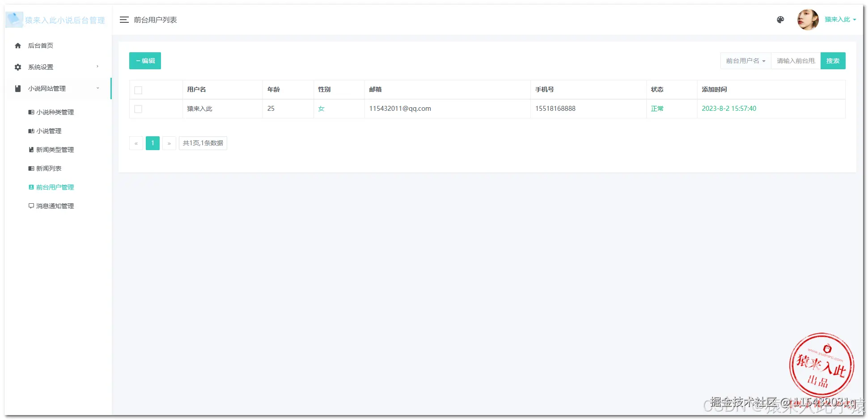
Task: Click the timestamp 2023-8-2 15:57:40
Action: [x=729, y=109]
